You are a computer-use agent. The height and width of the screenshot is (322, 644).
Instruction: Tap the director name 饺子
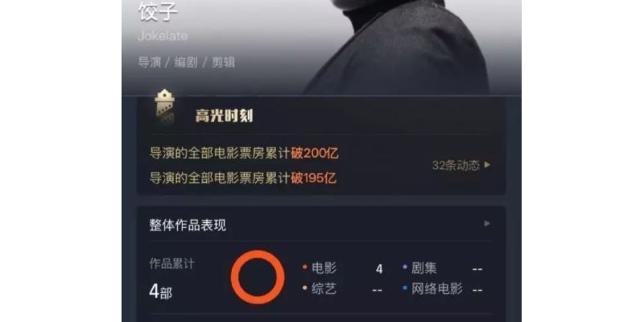pos(158,11)
